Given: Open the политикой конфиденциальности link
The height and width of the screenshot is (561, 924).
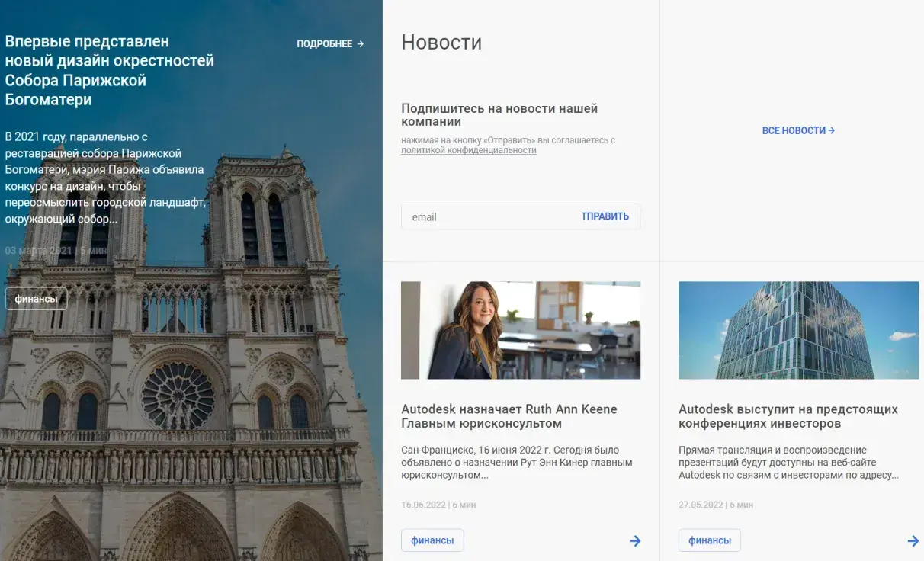Looking at the screenshot, I should tap(467, 150).
